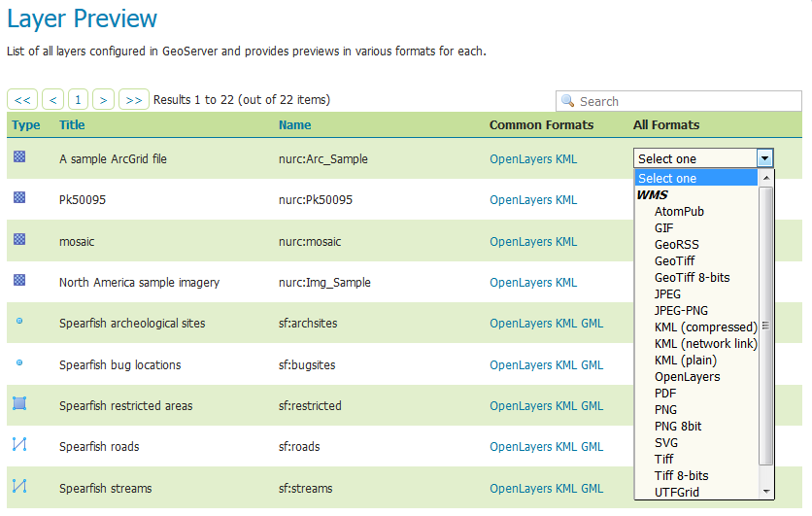Sort layers by the Title column header
The width and height of the screenshot is (812, 516).
[x=72, y=124]
